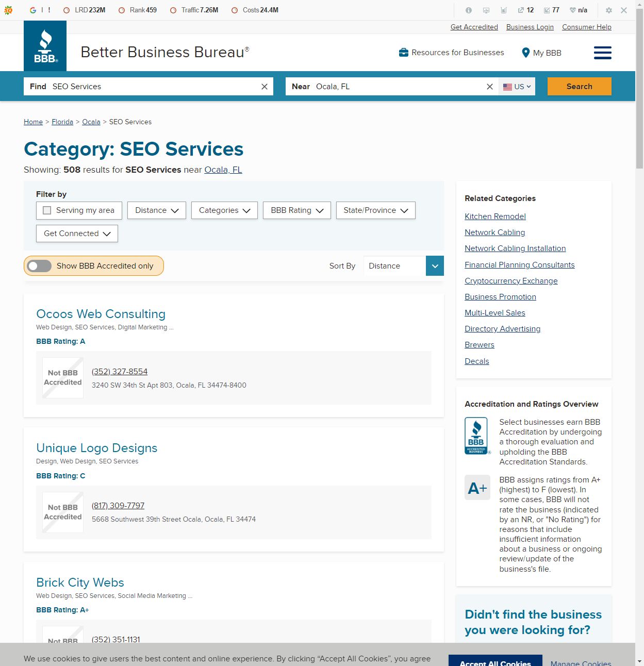The image size is (644, 666).
Task: Click the Resources for Businesses briefcase icon
Action: (404, 53)
